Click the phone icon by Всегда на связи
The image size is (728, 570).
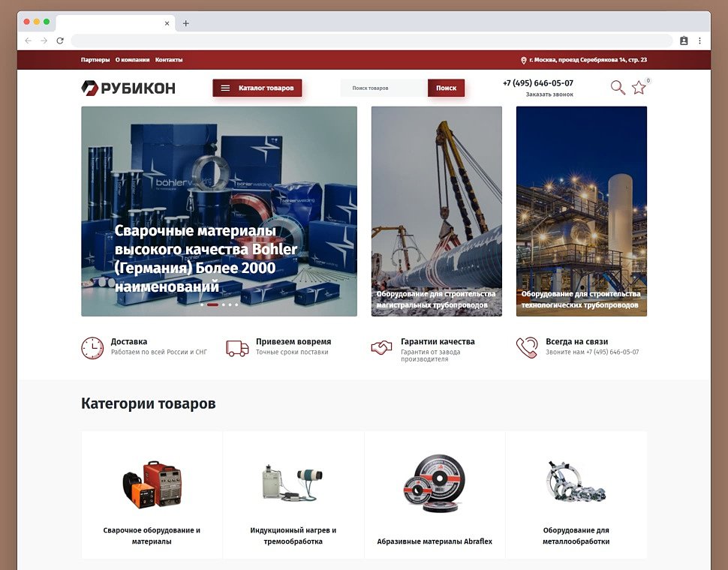pyautogui.click(x=527, y=348)
